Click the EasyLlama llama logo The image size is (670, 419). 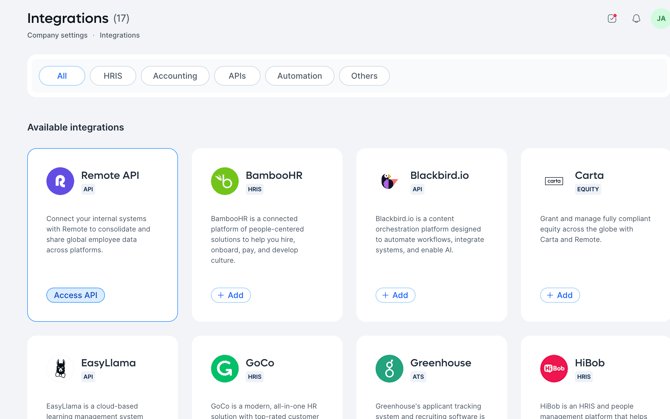60,369
